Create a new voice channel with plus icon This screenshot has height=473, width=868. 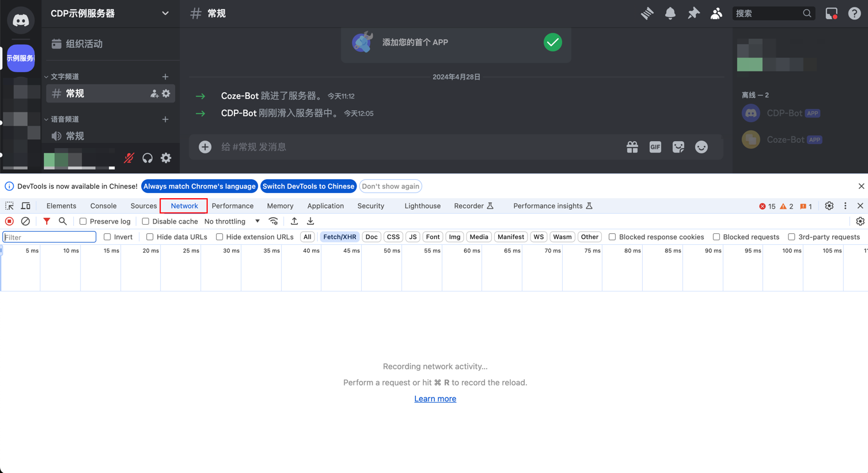coord(165,119)
